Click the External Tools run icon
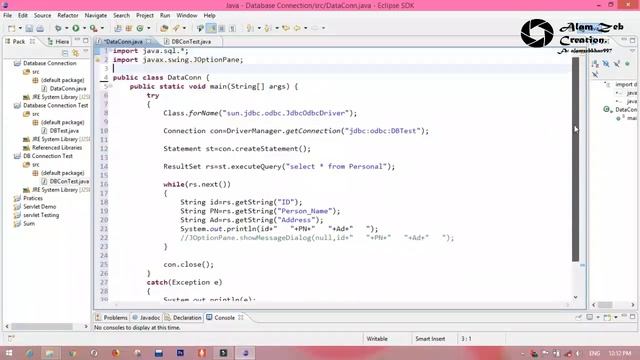 pos(93,28)
